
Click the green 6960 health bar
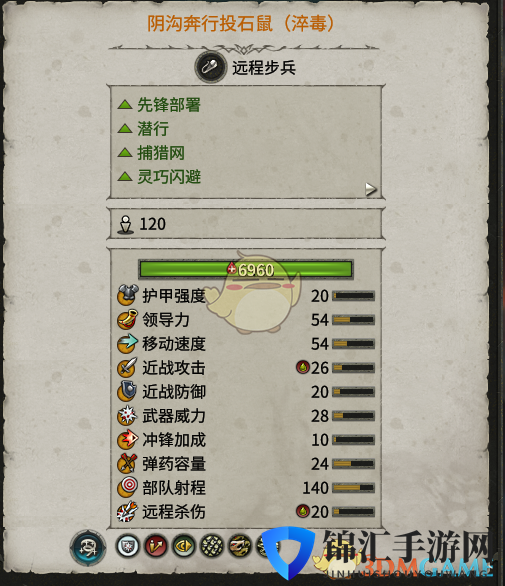click(x=246, y=269)
